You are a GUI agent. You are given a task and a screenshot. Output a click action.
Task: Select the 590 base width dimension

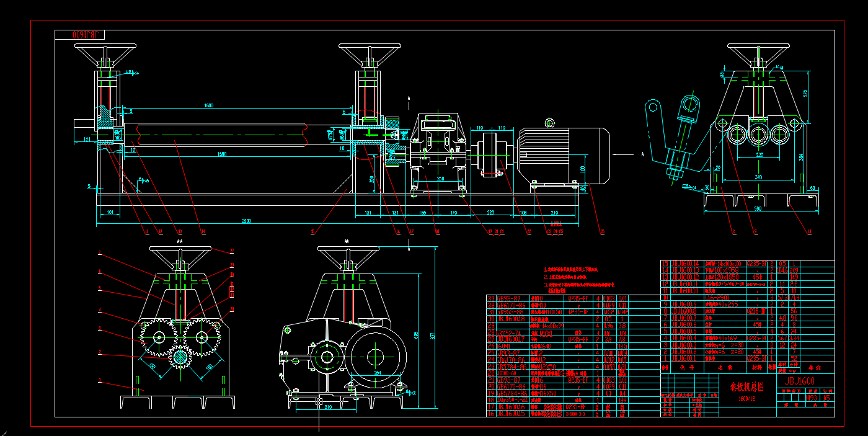[758, 209]
